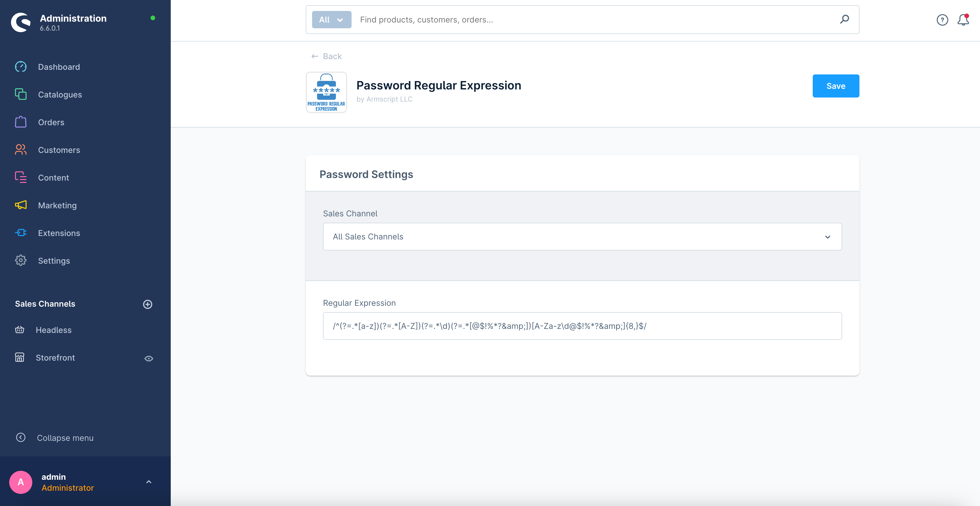Click the Settings sidebar icon
This screenshot has width=980, height=506.
20,261
